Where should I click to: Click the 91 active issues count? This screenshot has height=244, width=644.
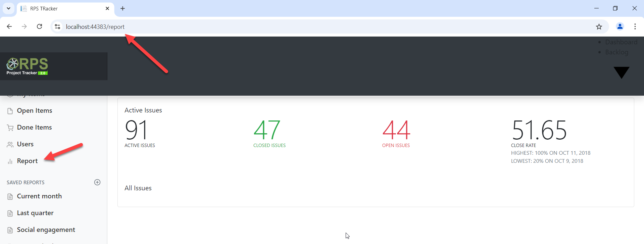[136, 130]
